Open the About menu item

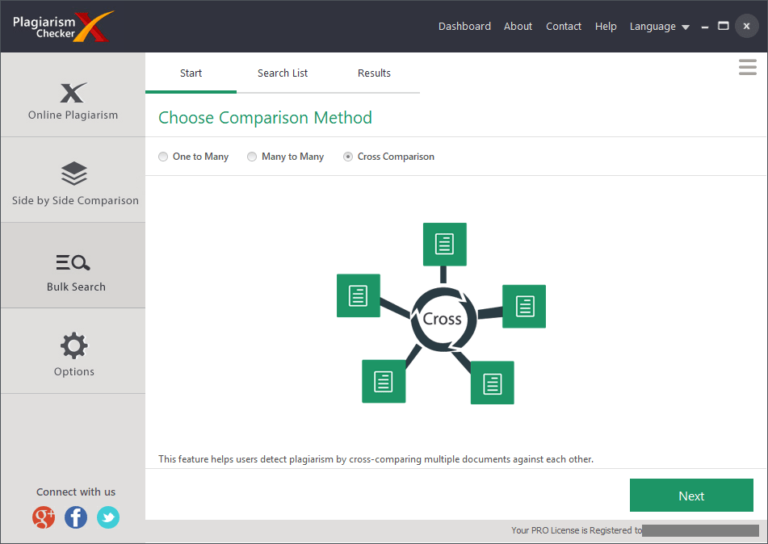click(x=518, y=26)
